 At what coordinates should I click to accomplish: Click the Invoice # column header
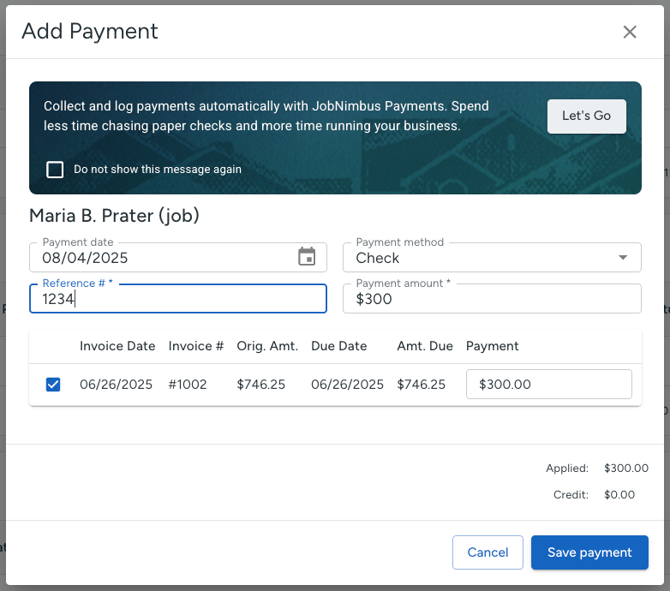pyautogui.click(x=196, y=346)
